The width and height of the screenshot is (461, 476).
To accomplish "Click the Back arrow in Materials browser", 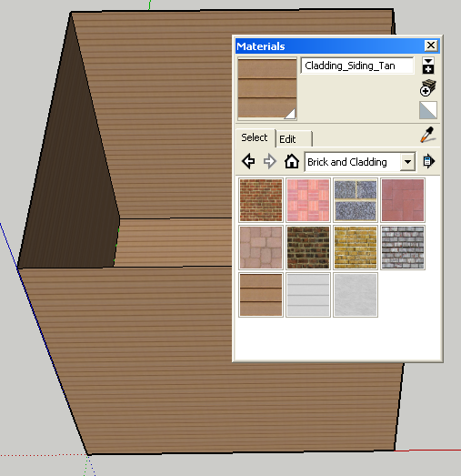I will coord(248,161).
